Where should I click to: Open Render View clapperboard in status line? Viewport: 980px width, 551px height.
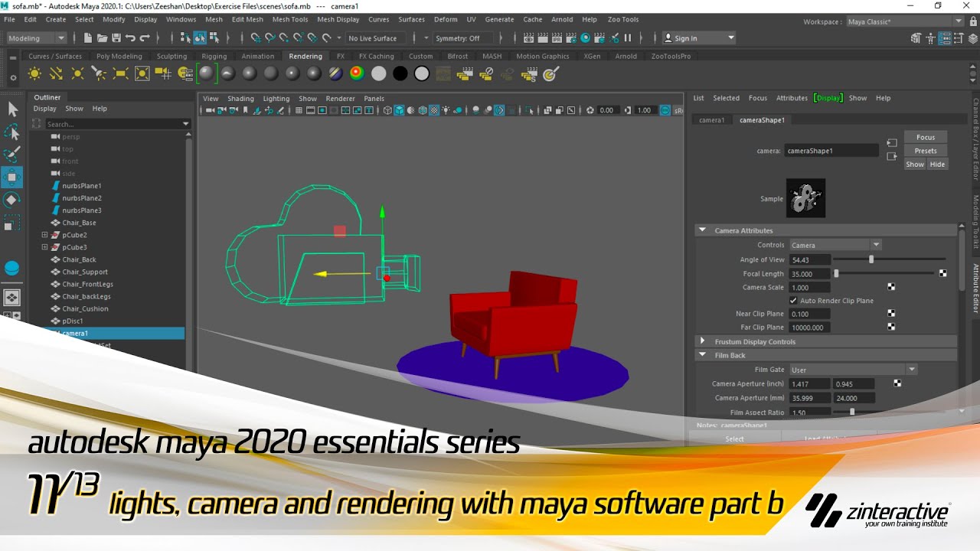point(528,37)
